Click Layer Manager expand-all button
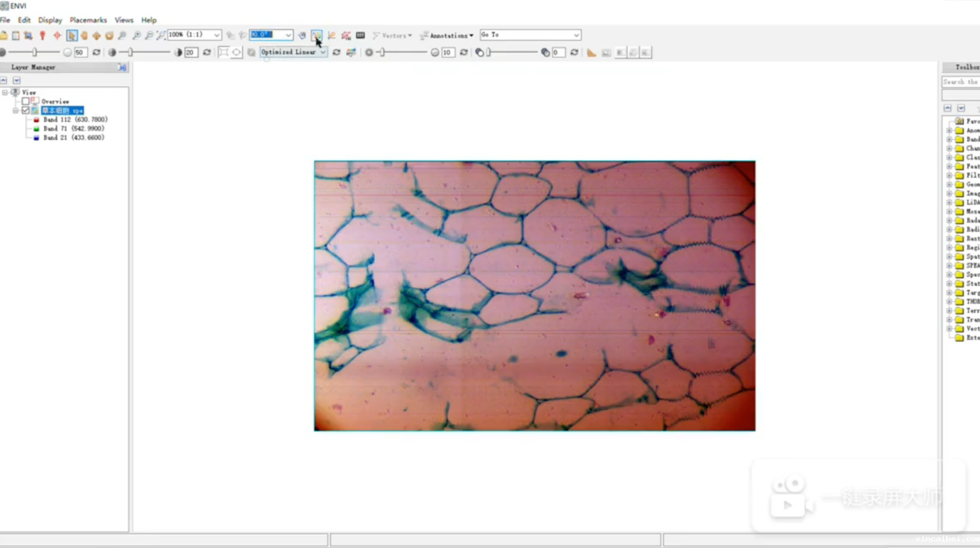 [16, 81]
